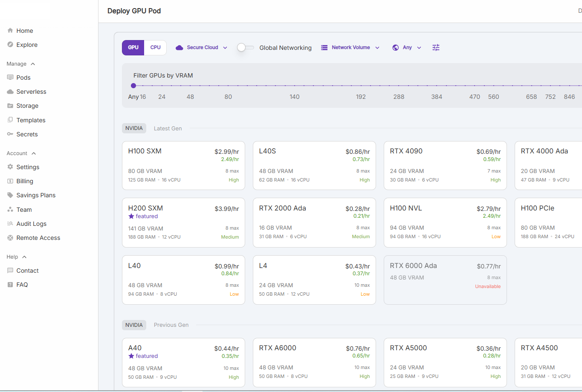Click the Network Volume storage icon
Viewport: 582px width, 392px height.
click(324, 48)
